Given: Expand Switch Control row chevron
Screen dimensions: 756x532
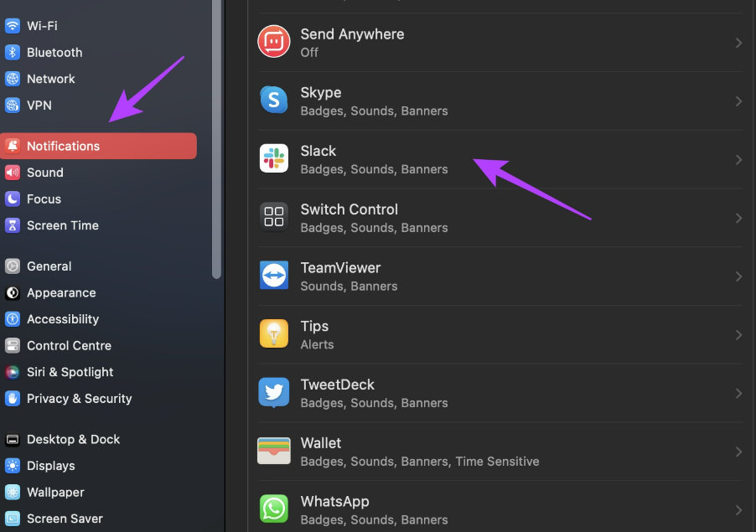Looking at the screenshot, I should tap(738, 219).
